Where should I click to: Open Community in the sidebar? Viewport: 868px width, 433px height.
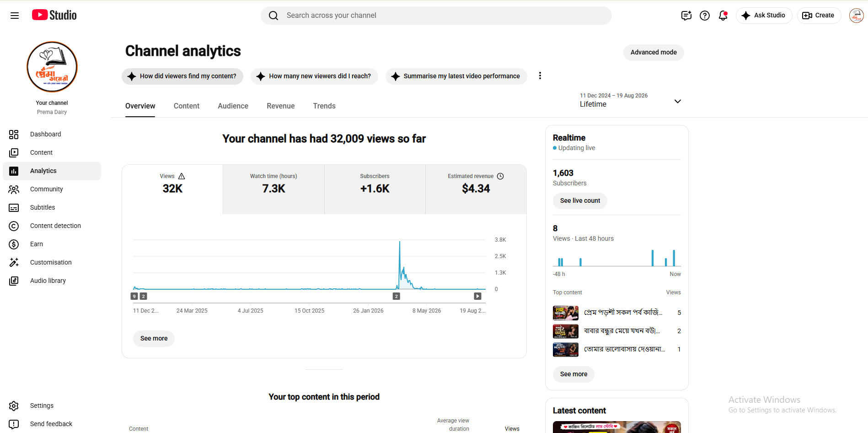52,189
